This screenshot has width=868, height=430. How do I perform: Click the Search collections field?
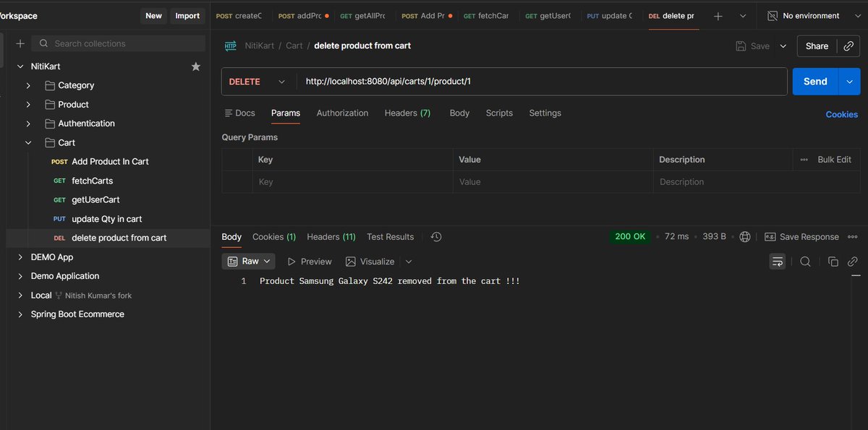point(119,43)
